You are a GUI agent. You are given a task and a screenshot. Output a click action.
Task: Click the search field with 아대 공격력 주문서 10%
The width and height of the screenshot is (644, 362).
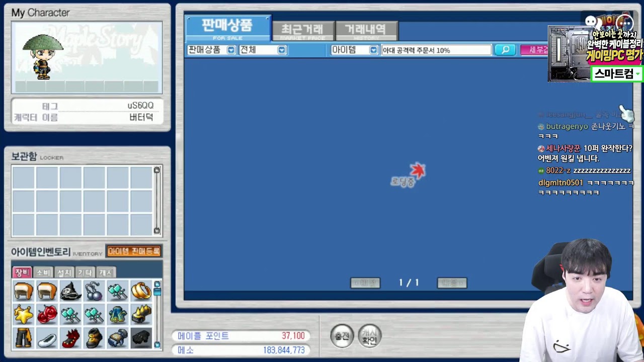(436, 50)
